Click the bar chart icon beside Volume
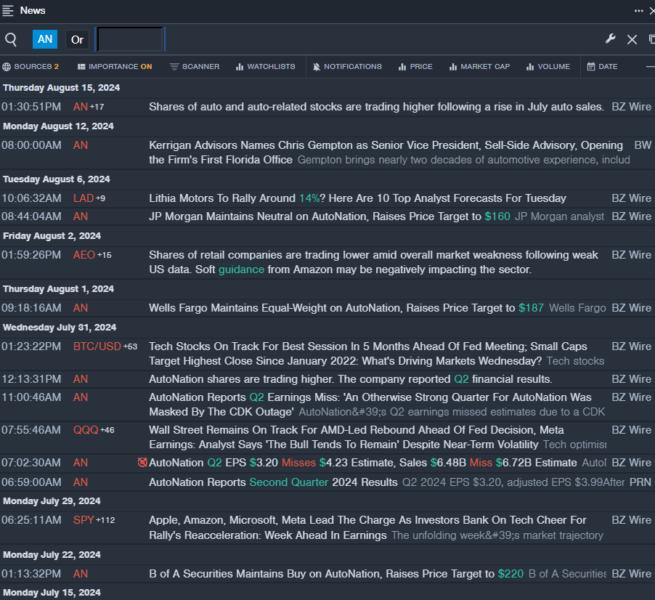 point(530,67)
